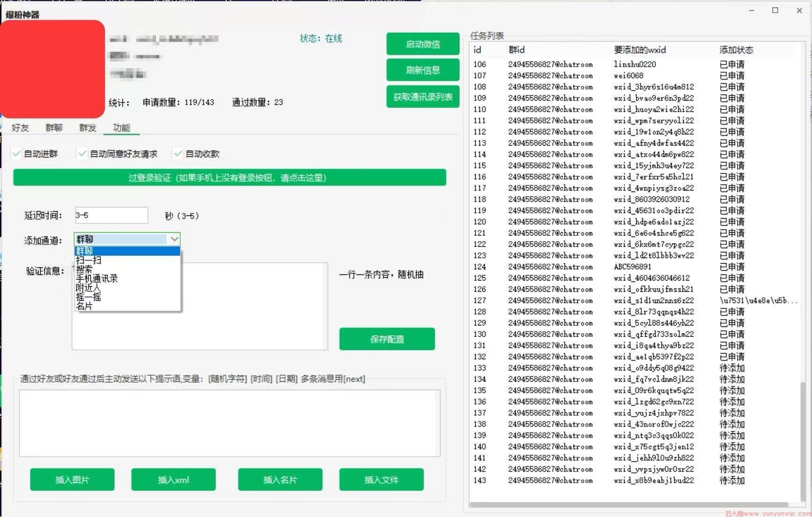Screen dimensions: 812x517
Task: Click the 过登录验证 green bar
Action: coord(230,177)
